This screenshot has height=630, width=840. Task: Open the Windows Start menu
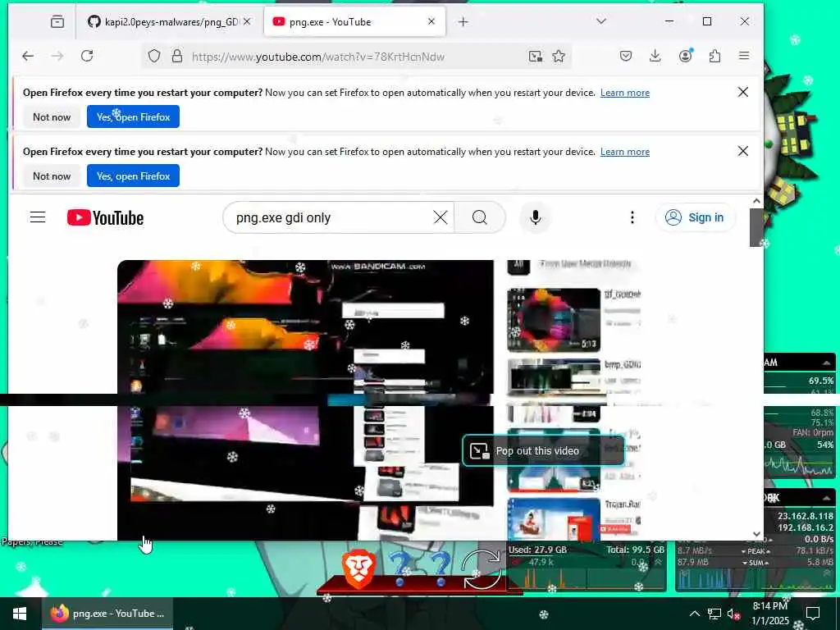20,614
